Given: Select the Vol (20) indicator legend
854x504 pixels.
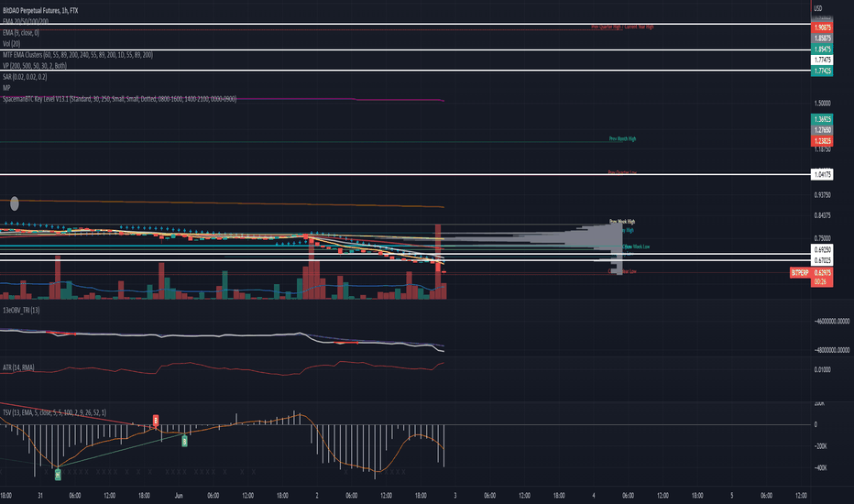Looking at the screenshot, I should tap(11, 44).
